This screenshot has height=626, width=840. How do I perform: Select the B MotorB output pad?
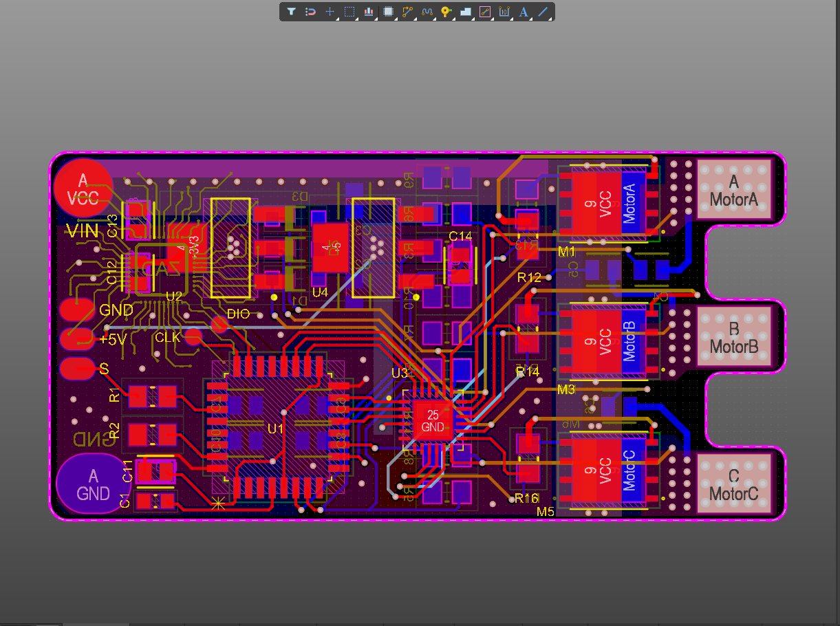[734, 336]
